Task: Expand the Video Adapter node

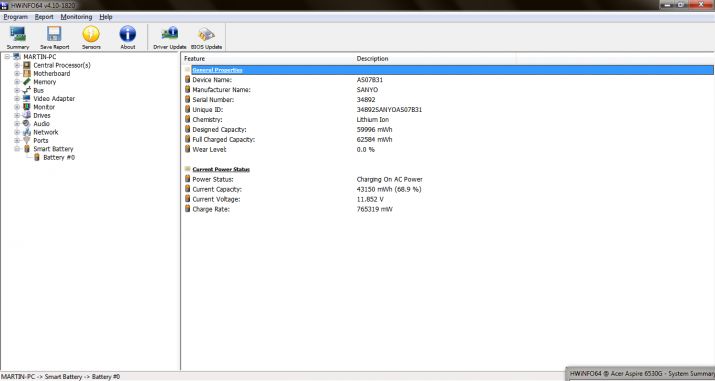Action: tap(17, 98)
